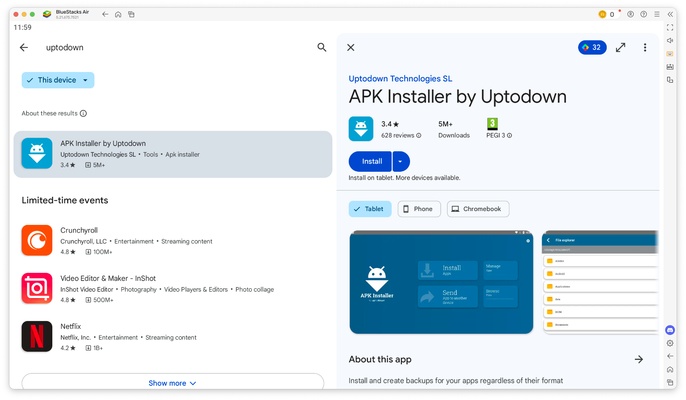Click the Netflix app icon

click(x=37, y=336)
